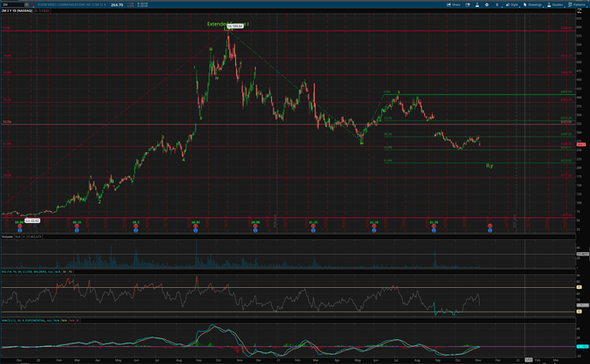The width and height of the screenshot is (590, 364).
Task: Click the RSI study header label
Action: (26, 272)
